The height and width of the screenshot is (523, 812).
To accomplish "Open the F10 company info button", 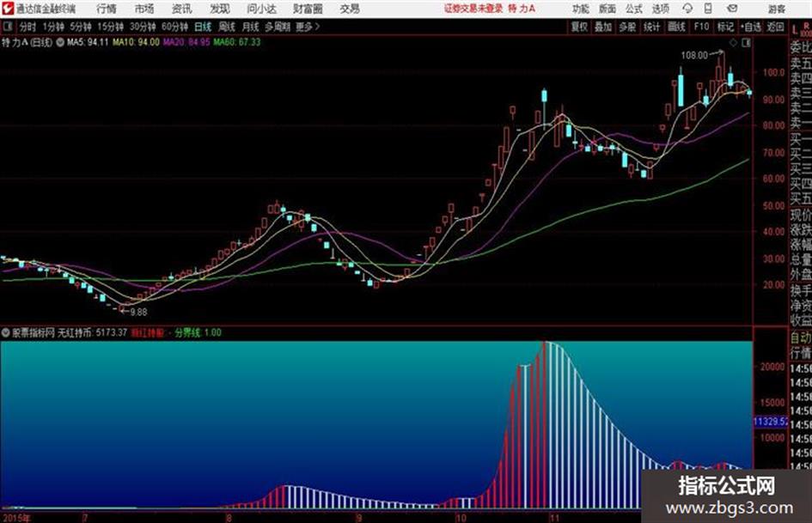I will point(702,27).
